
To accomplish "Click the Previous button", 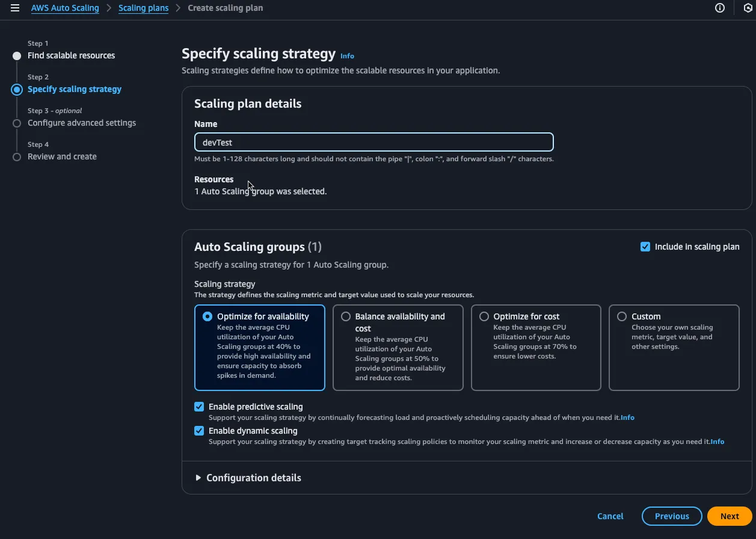I will pos(672,516).
